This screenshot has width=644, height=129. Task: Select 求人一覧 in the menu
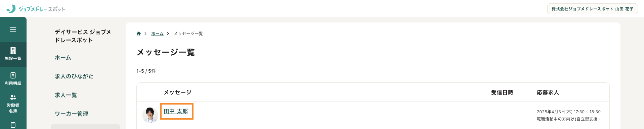[x=66, y=95]
